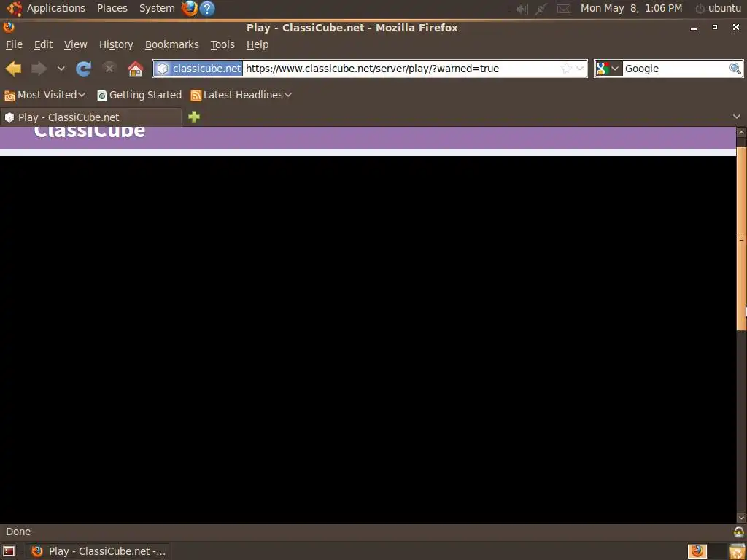Open the Help question mark launcher
The width and height of the screenshot is (747, 560).
[x=206, y=8]
